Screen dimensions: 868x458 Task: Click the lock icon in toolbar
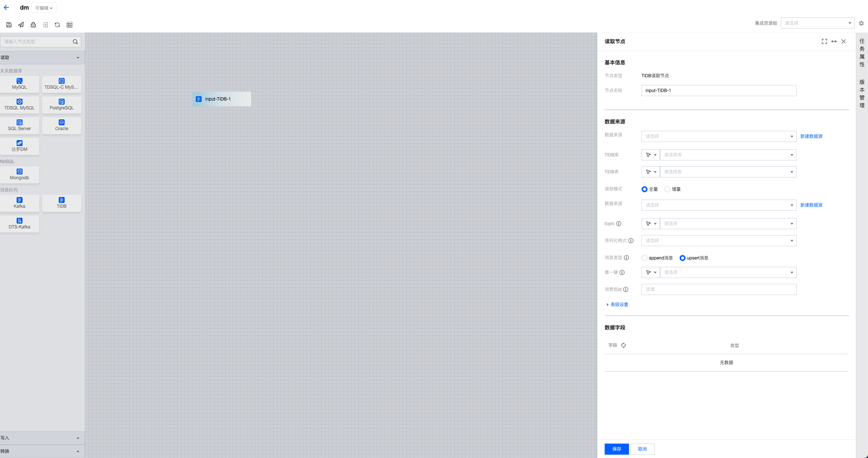(x=33, y=25)
